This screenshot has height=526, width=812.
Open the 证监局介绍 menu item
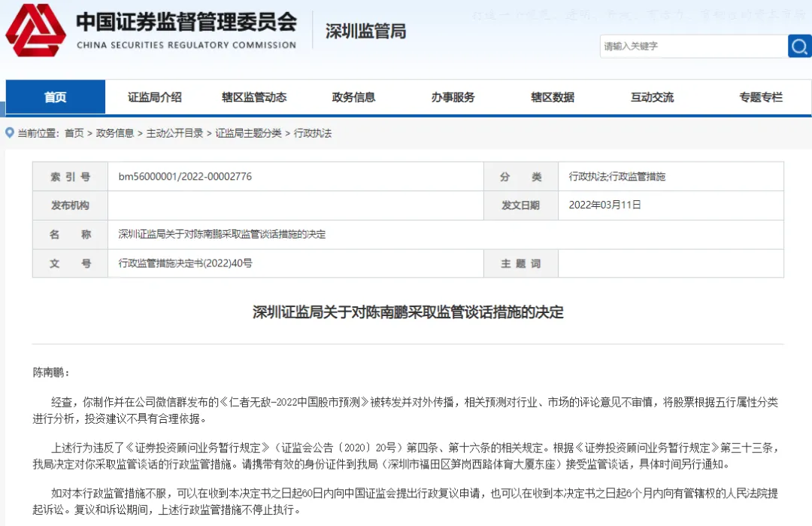(155, 97)
